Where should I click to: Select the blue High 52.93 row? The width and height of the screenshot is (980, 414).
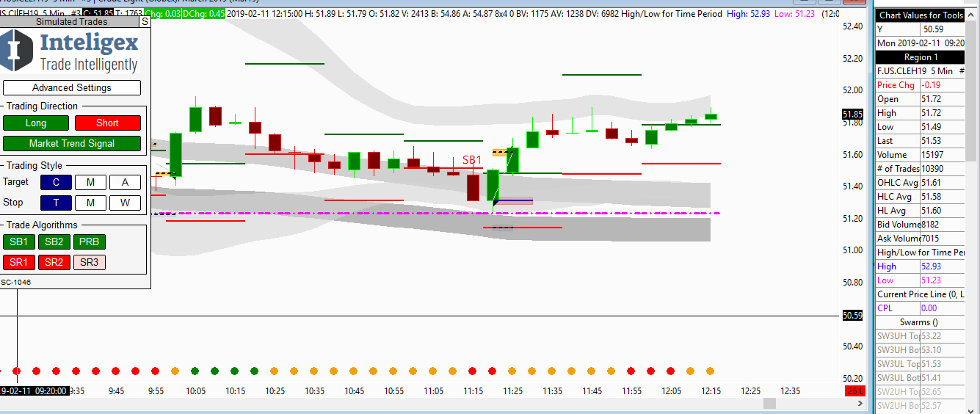pyautogui.click(x=920, y=266)
